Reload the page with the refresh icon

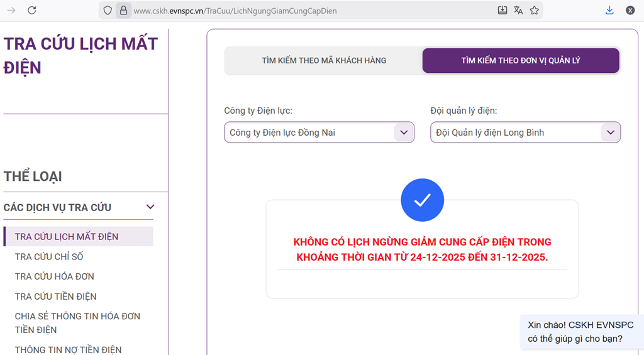coord(32,10)
